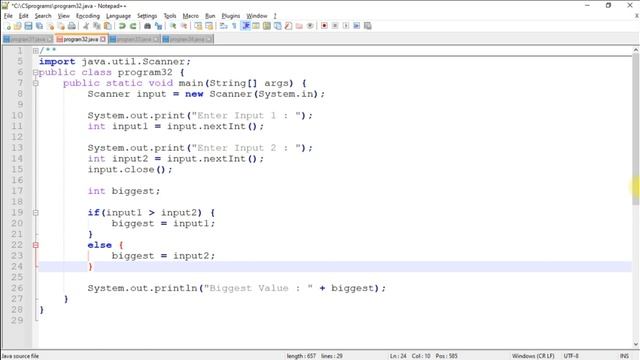Open the Settings menu

point(147,16)
